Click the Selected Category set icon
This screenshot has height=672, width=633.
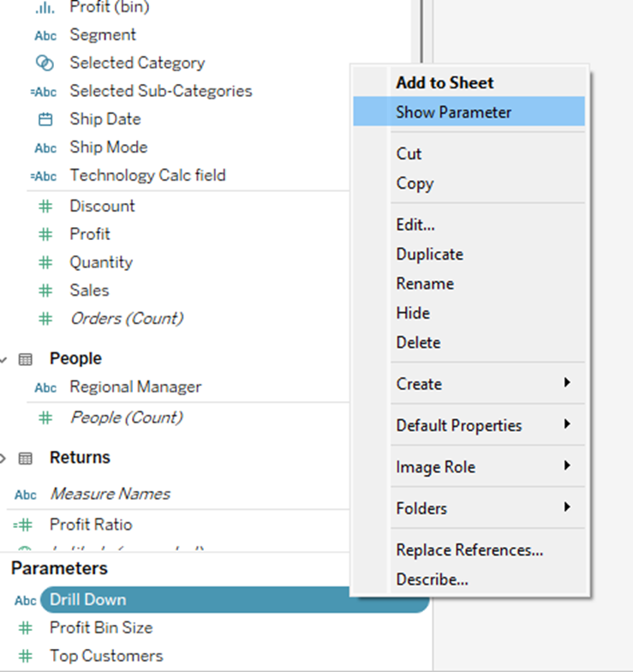pos(45,63)
